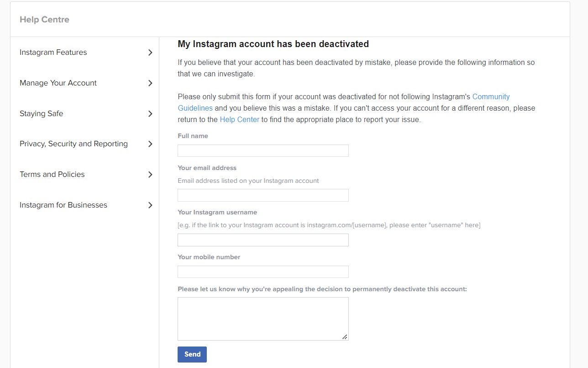The height and width of the screenshot is (368, 588).
Task: Expand the Staying Safe chevron
Action: coord(150,113)
